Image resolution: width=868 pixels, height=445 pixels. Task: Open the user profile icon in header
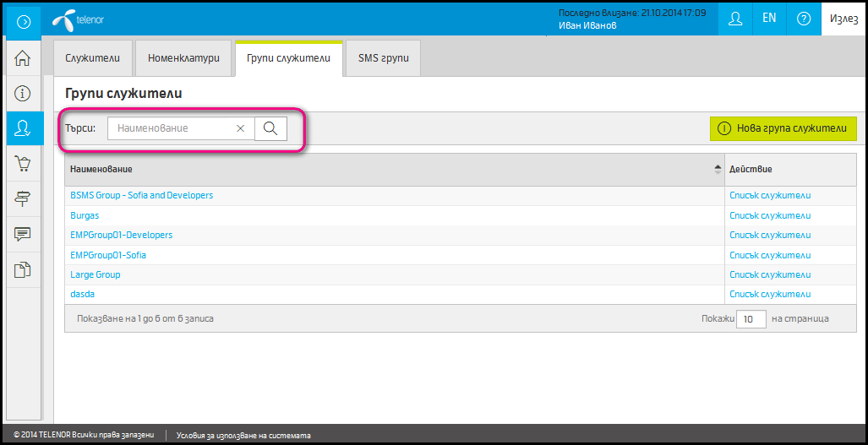click(x=735, y=19)
